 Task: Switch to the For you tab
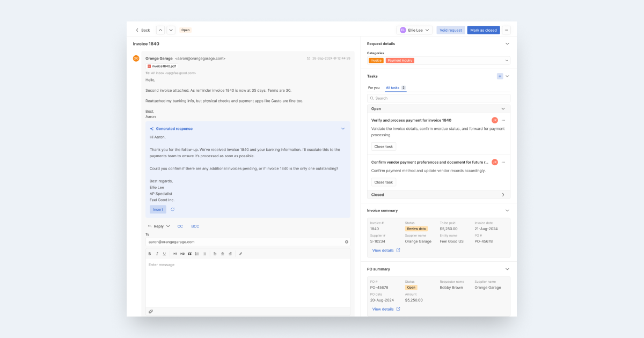(375, 87)
